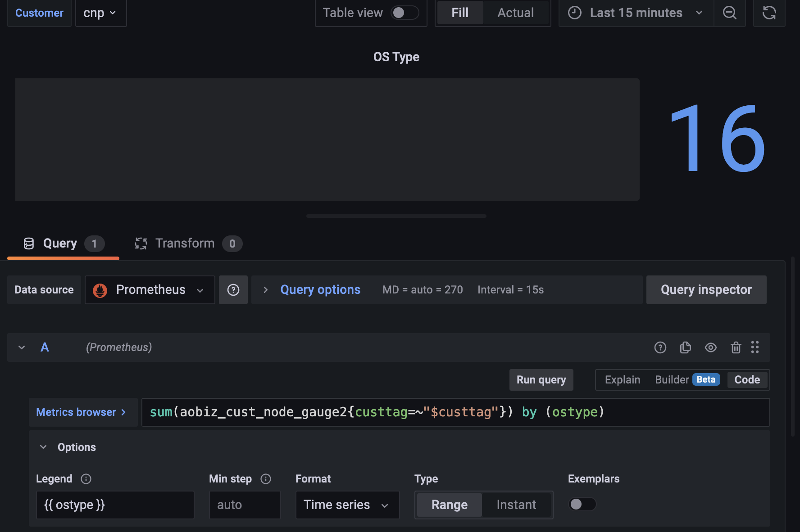Click the Legend info icon
This screenshot has width=800, height=532.
point(86,479)
